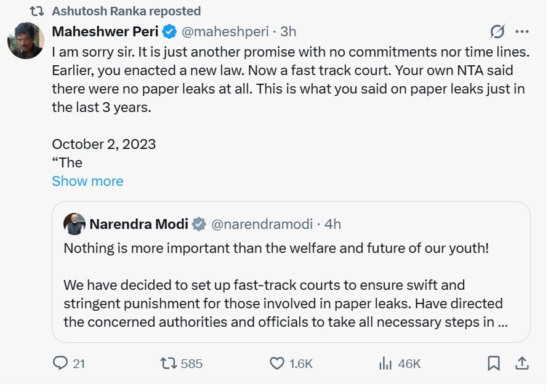Click the Ashutosh Ranka reposted label

(126, 11)
